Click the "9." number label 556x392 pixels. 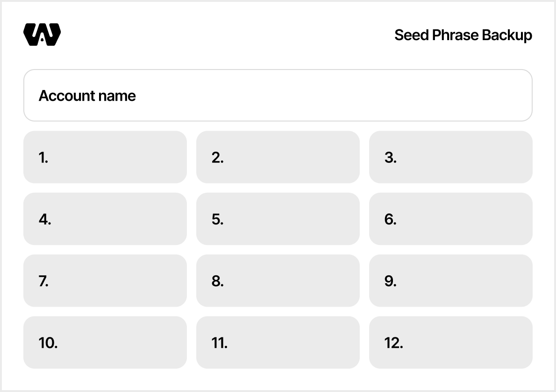(391, 281)
